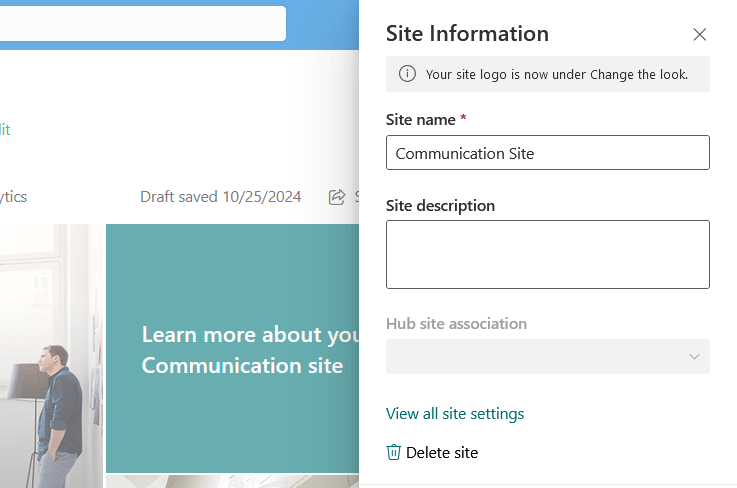Image resolution: width=737 pixels, height=488 pixels.
Task: Click the trash icon beside Delete site
Action: click(393, 452)
